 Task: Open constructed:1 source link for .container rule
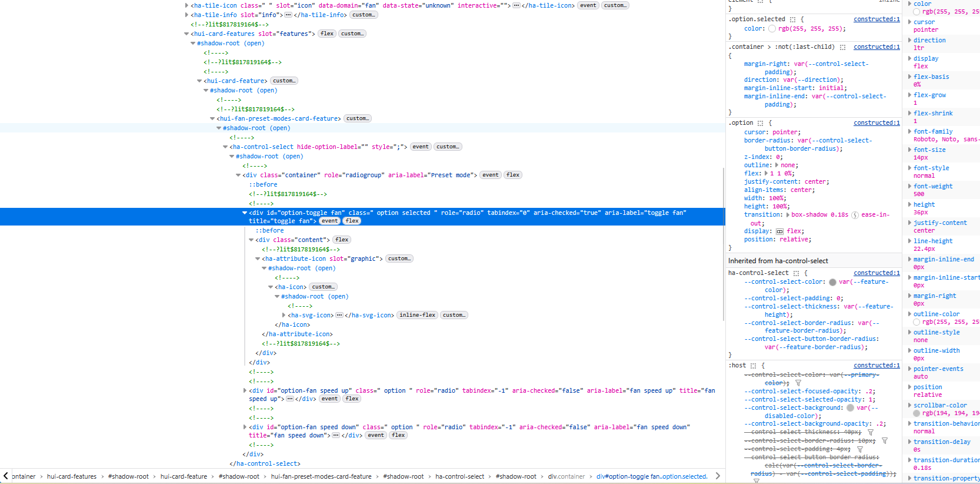(x=876, y=47)
